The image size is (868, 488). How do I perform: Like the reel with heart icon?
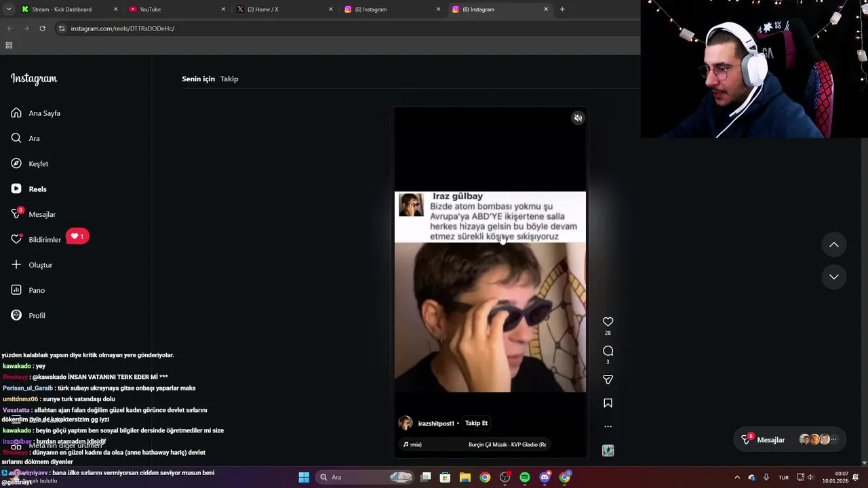(608, 322)
